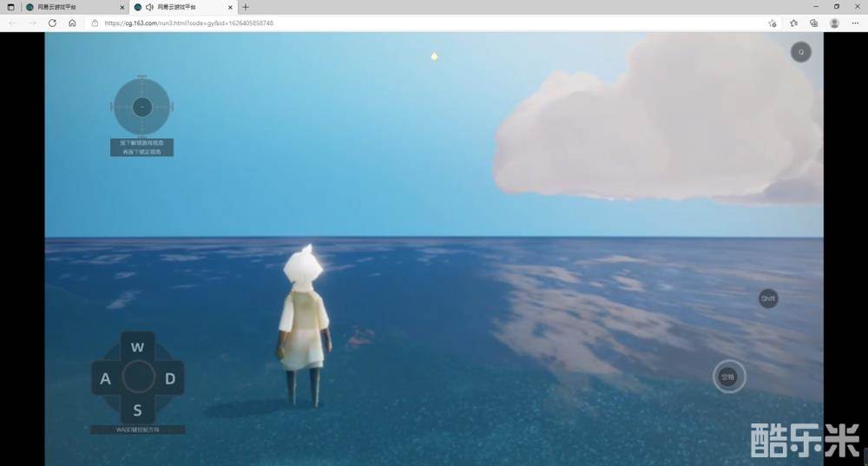868x466 pixels.
Task: Open a new browser tab
Action: coord(246,7)
